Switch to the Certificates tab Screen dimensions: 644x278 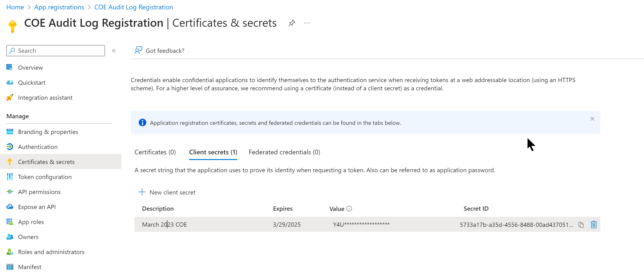pyautogui.click(x=155, y=152)
